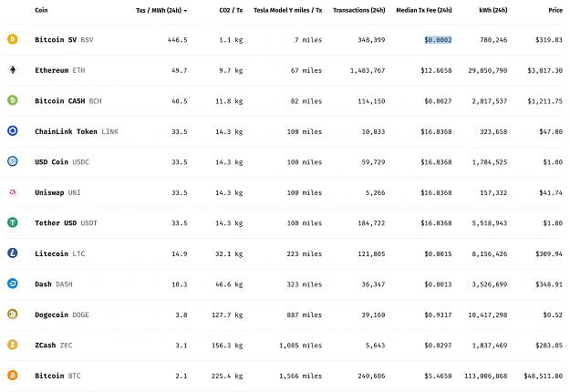Click the USD Coin icon
The image size is (570, 392).
tap(13, 161)
